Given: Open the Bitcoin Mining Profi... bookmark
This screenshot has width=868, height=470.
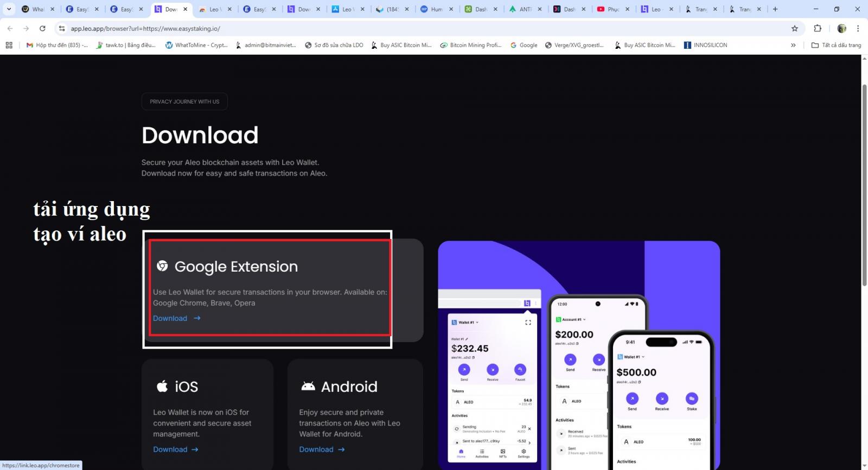Looking at the screenshot, I should pos(470,45).
